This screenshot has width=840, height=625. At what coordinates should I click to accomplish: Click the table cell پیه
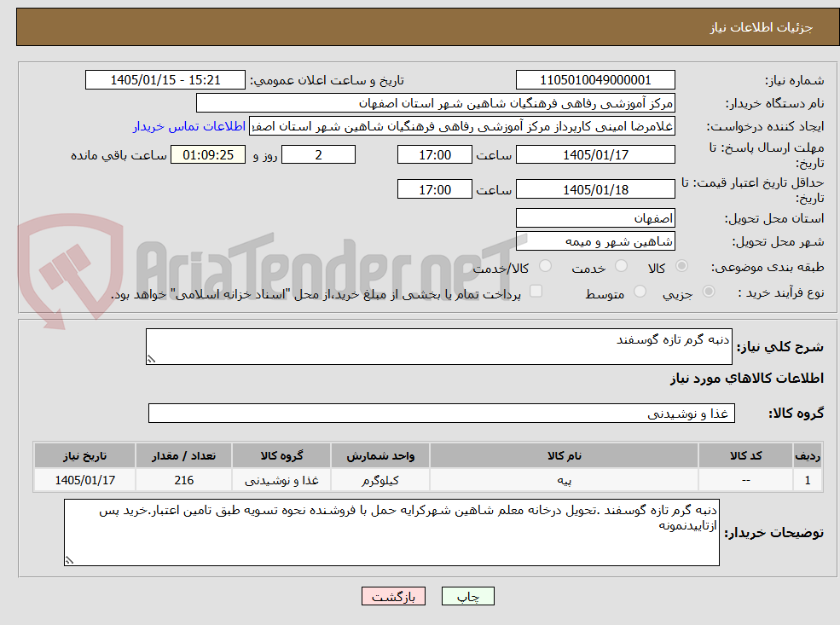coord(564,480)
